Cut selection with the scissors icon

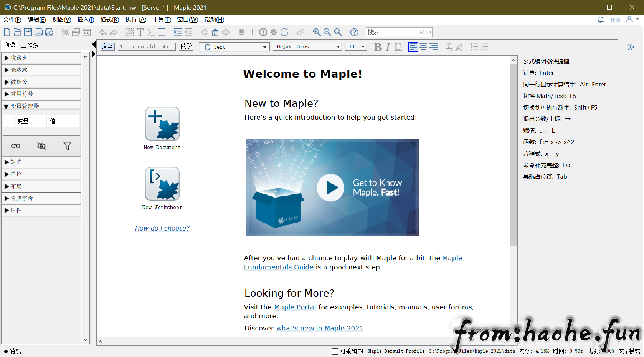click(x=65, y=32)
